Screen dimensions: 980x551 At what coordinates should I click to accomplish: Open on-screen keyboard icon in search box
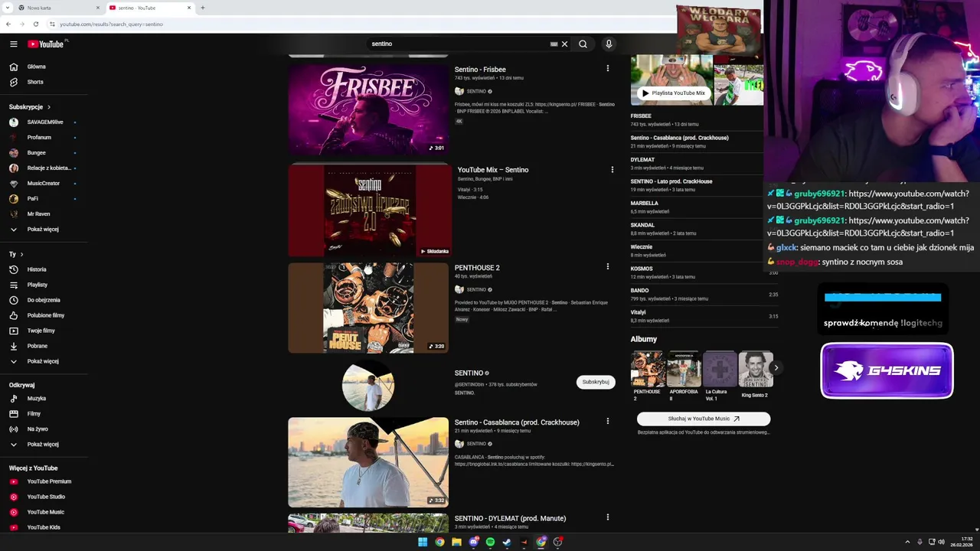554,44
